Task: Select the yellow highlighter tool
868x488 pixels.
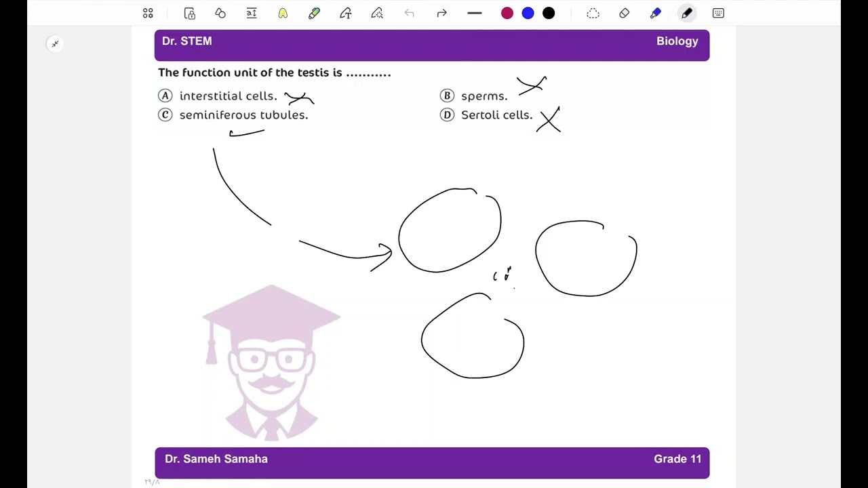Action: pos(283,13)
